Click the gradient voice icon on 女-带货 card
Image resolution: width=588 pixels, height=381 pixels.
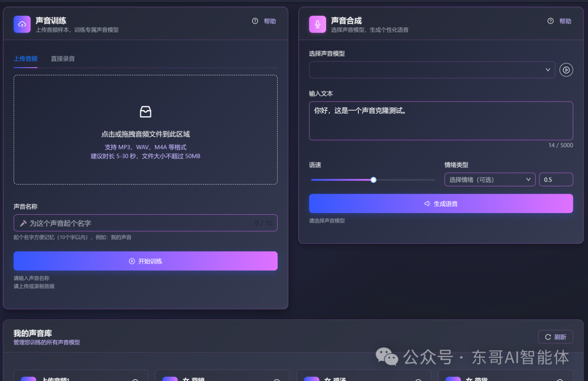pos(454,378)
